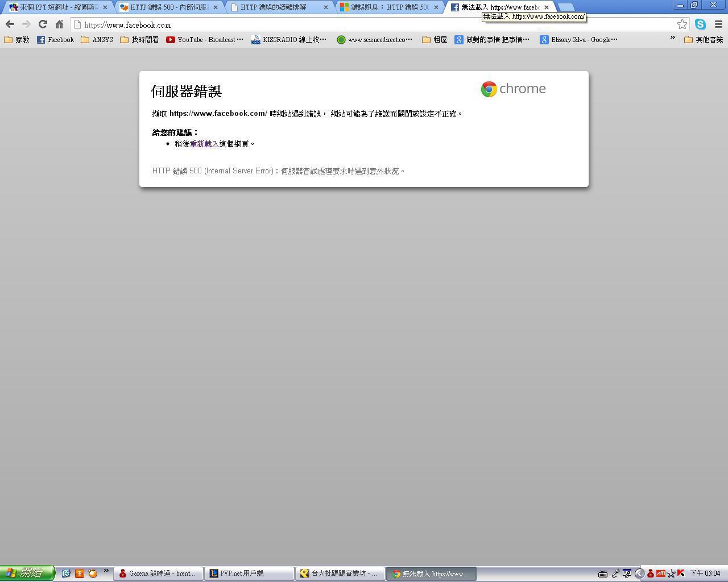Click the orange square quick launch icon
Screen dimensions: 728x582
(80, 573)
